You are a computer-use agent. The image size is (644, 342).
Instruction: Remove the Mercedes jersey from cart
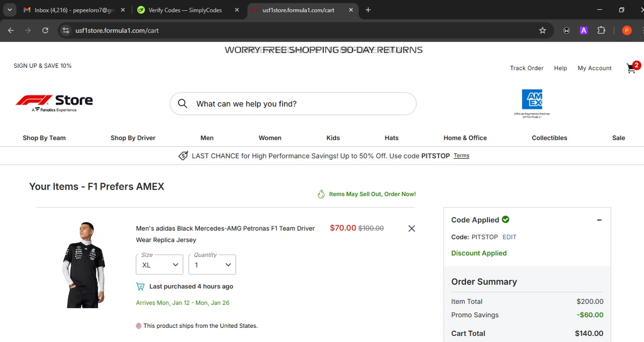tap(411, 229)
